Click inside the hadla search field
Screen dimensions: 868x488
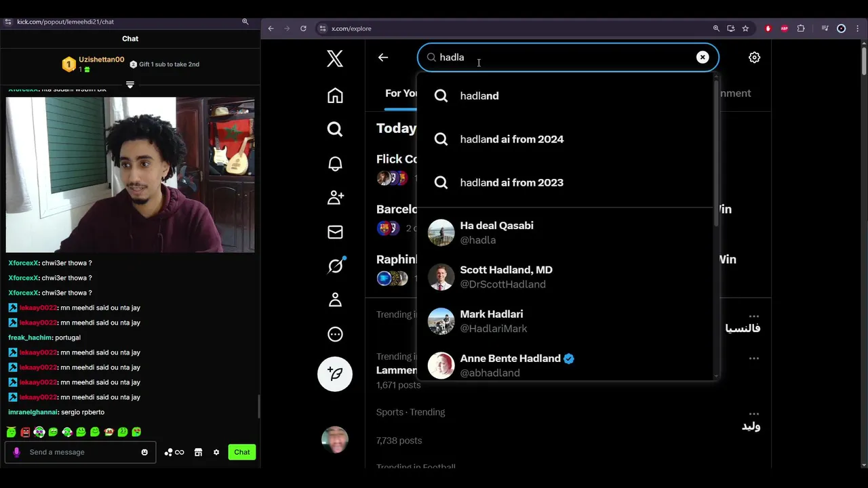point(568,58)
